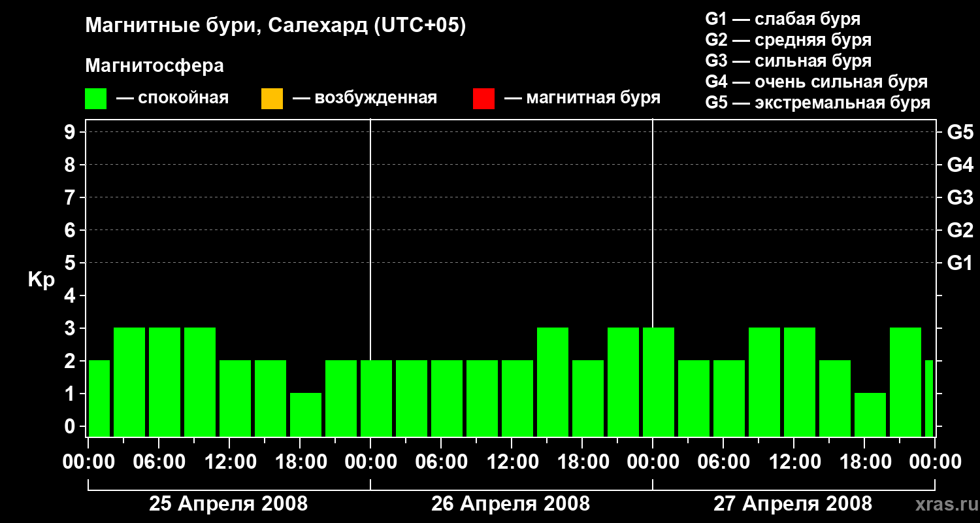This screenshot has height=523, width=980.
Task: Click the 'G5' right axis label
Action: point(960,132)
